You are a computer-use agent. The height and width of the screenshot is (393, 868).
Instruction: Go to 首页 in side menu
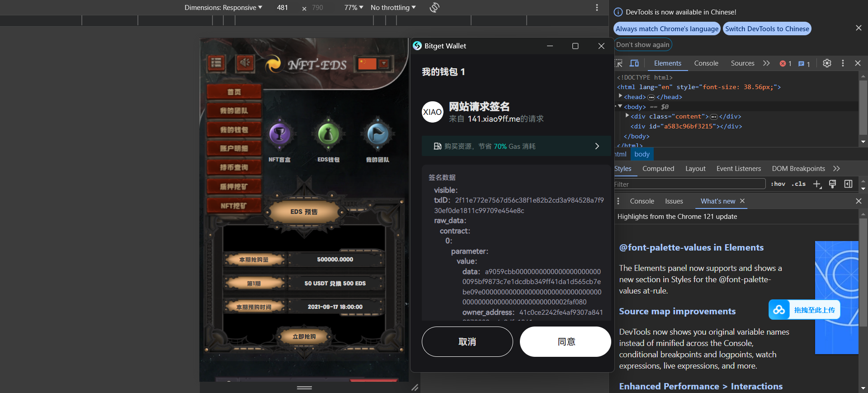pyautogui.click(x=234, y=92)
